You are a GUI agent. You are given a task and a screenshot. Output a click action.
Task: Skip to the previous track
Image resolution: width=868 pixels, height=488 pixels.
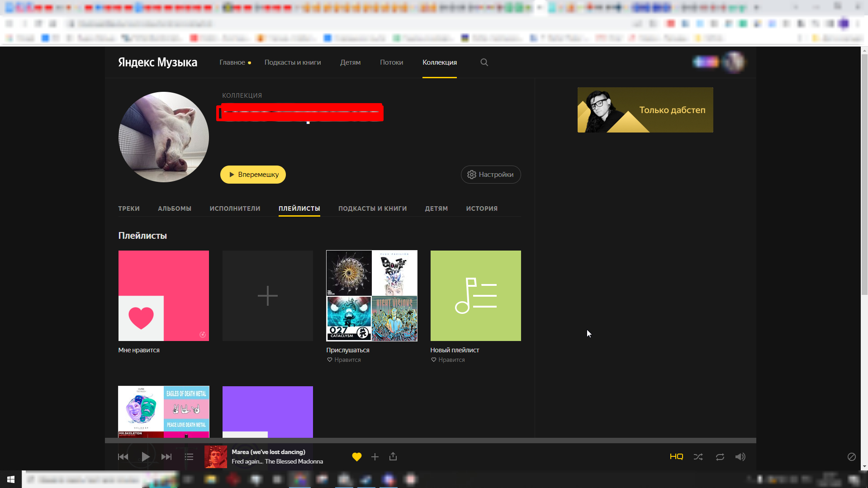click(x=123, y=457)
